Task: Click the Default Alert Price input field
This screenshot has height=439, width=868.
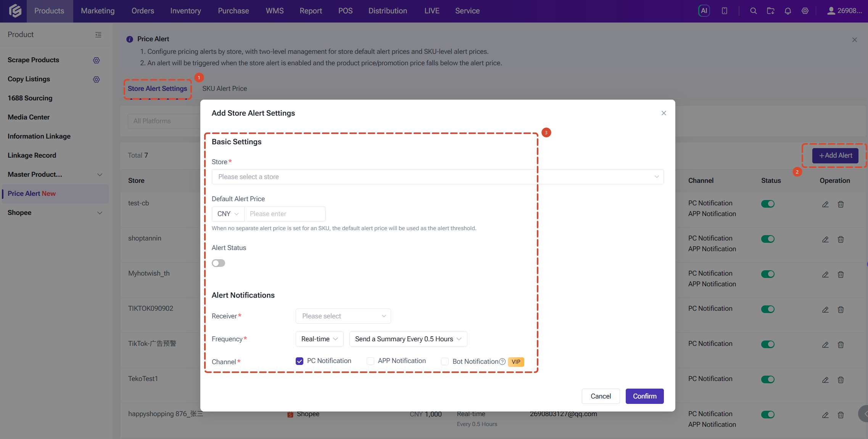Action: [x=285, y=214]
